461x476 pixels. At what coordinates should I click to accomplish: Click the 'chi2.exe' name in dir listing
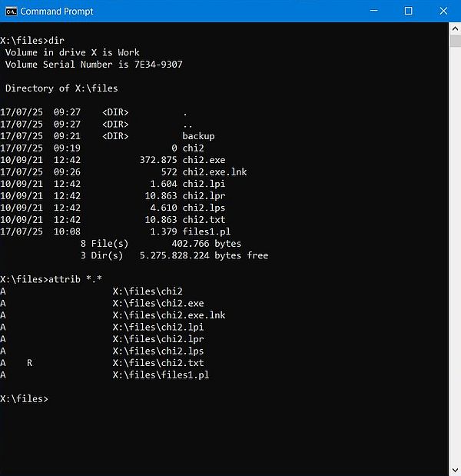[x=204, y=160]
